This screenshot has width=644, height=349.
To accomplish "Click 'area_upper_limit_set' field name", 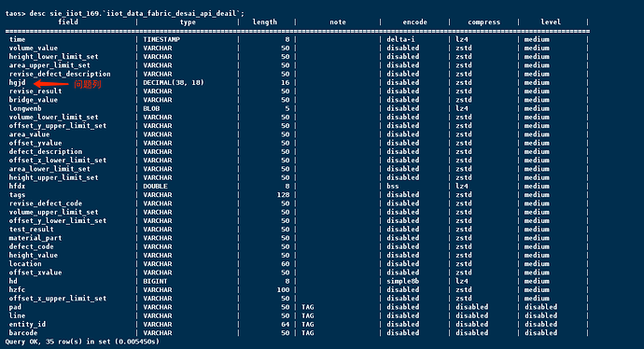I will [49, 65].
